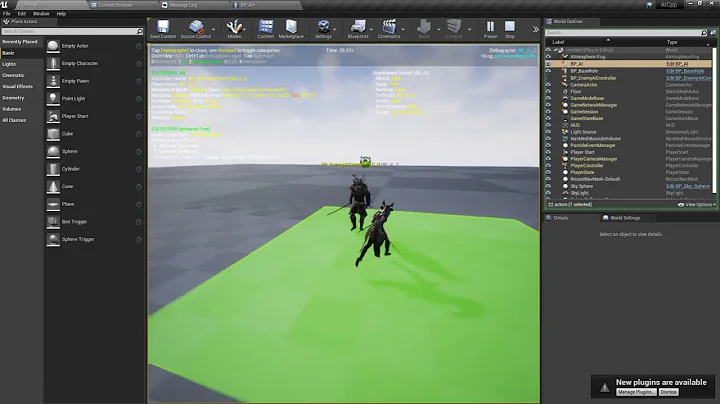Select the Plane shape icon

53,204
